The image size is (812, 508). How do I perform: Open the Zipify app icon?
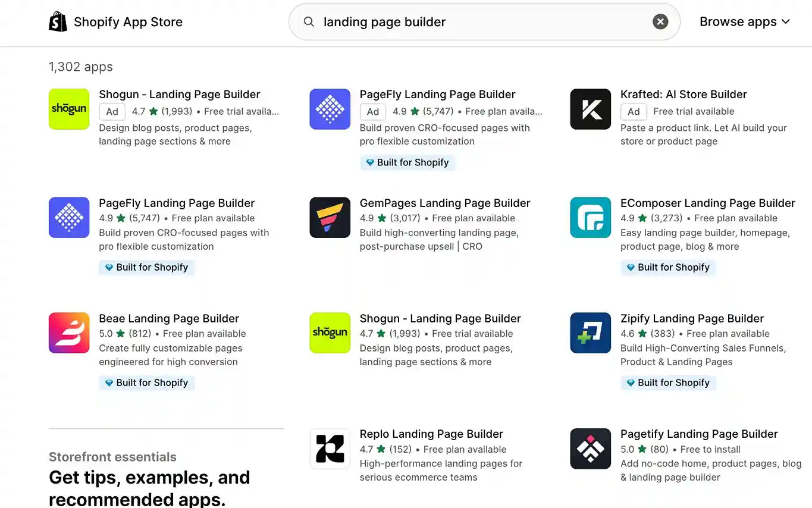pyautogui.click(x=590, y=333)
